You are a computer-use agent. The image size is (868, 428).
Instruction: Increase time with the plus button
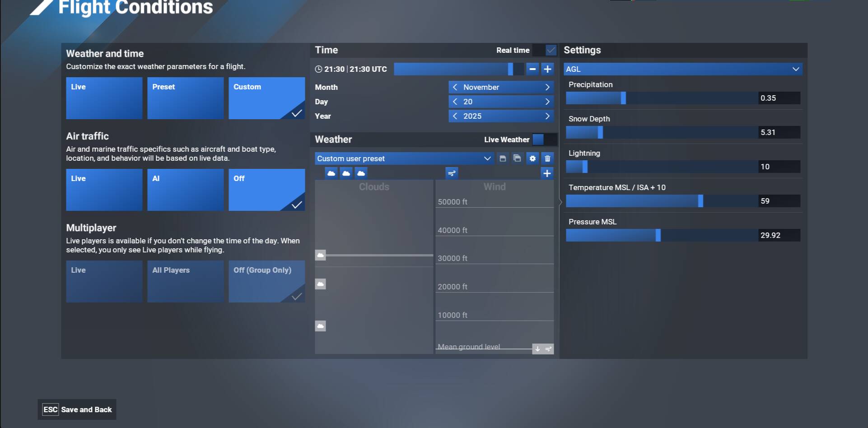(547, 69)
